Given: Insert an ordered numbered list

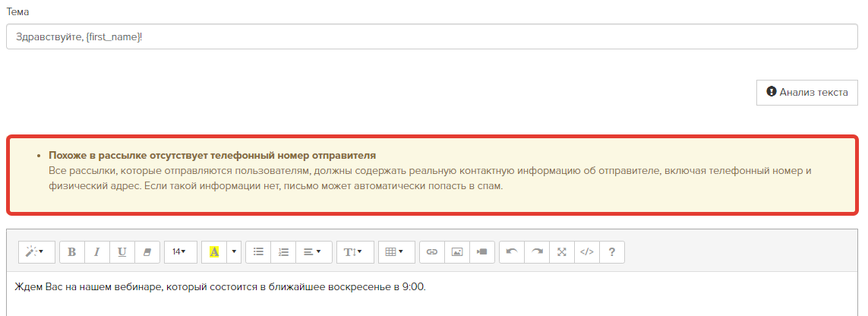Looking at the screenshot, I should pyautogui.click(x=283, y=251).
